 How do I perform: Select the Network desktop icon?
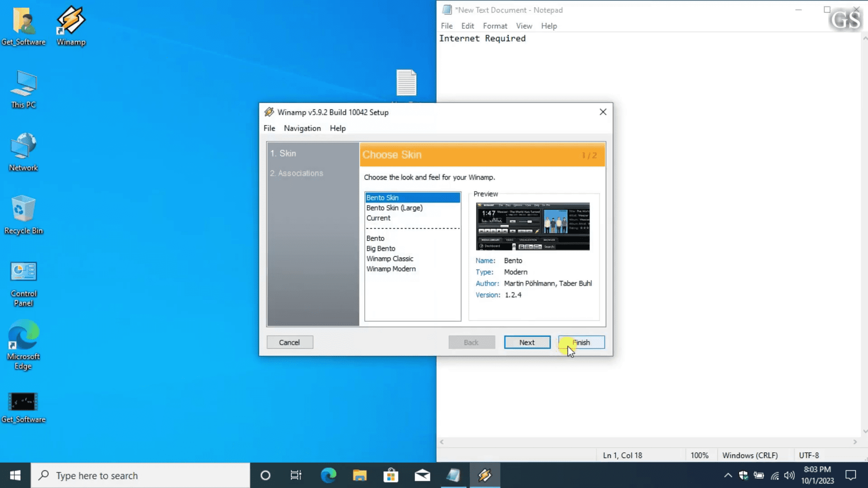tap(24, 152)
